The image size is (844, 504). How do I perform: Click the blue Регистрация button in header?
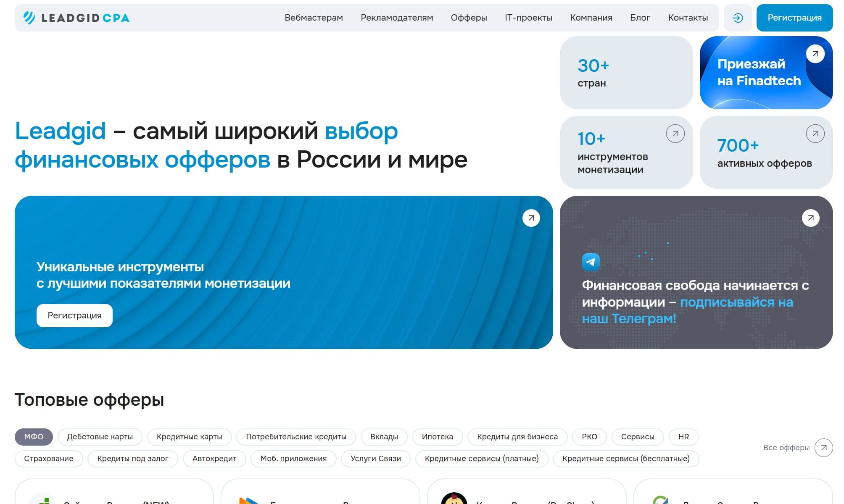click(794, 18)
